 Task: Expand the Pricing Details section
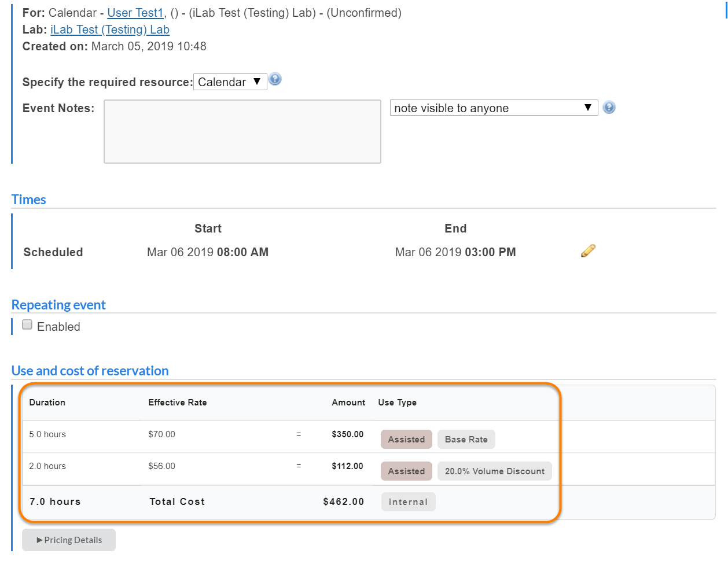69,540
